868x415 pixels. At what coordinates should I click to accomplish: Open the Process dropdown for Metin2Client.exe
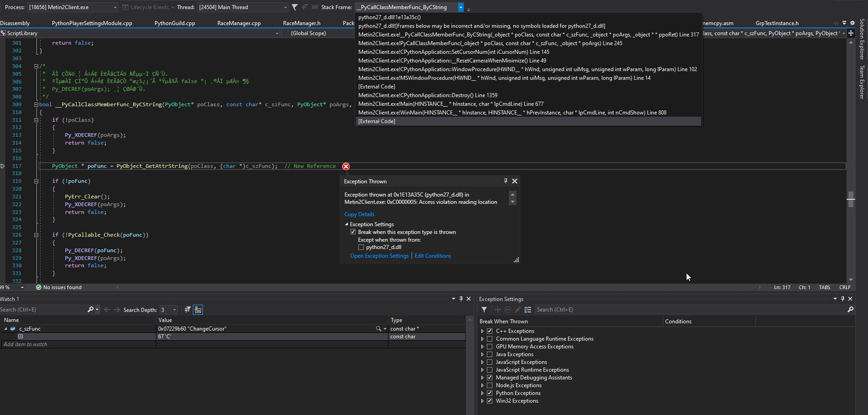pyautogui.click(x=115, y=7)
